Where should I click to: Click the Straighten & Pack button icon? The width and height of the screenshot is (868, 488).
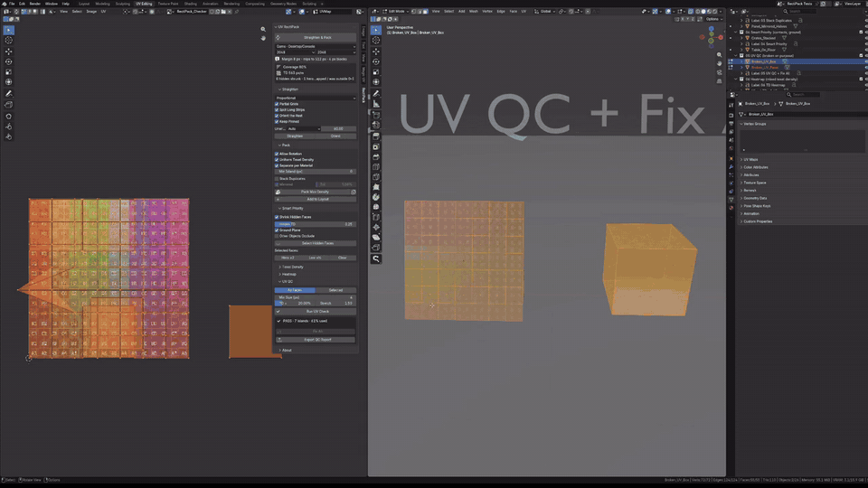click(278, 38)
